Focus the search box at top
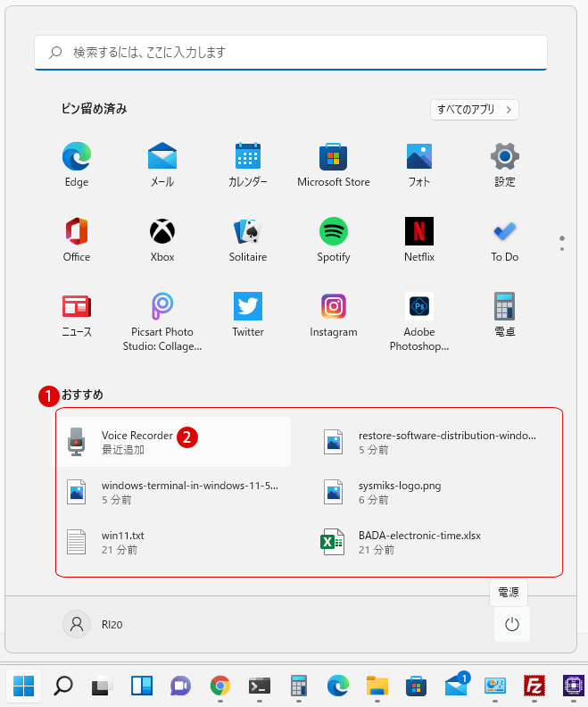This screenshot has width=588, height=707. point(291,53)
